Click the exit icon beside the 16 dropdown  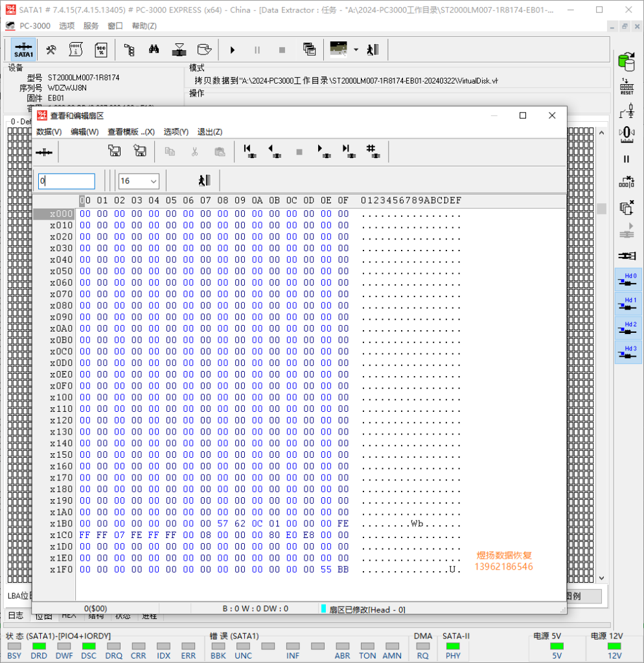(x=204, y=181)
